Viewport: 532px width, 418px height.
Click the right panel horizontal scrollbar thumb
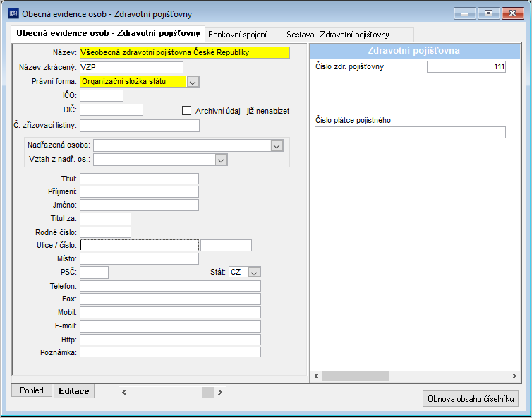pyautogui.click(x=356, y=376)
